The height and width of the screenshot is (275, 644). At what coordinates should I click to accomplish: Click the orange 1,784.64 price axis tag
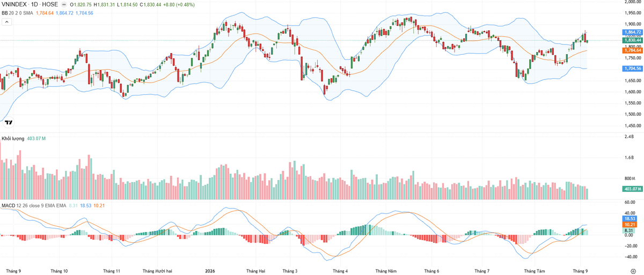coord(633,50)
